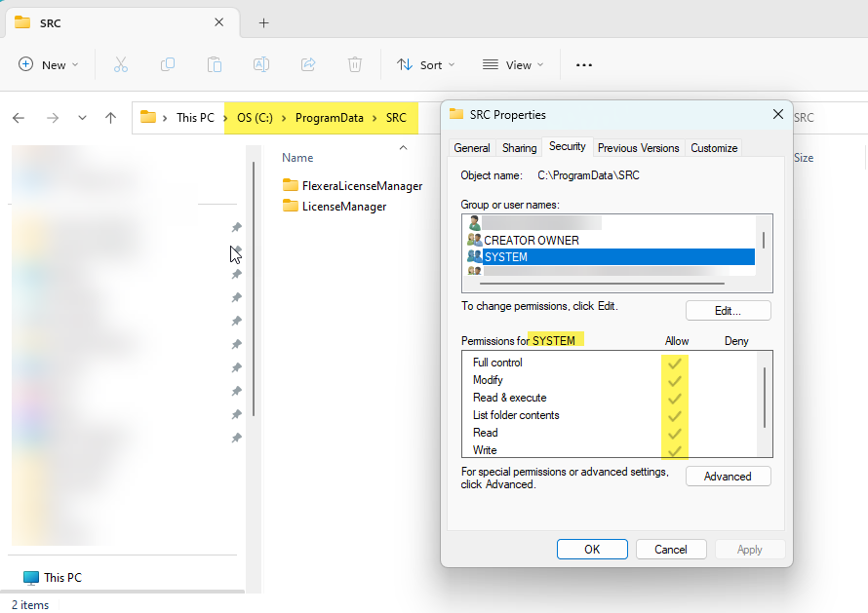
Task: Go forward with the right arrow
Action: click(x=53, y=117)
